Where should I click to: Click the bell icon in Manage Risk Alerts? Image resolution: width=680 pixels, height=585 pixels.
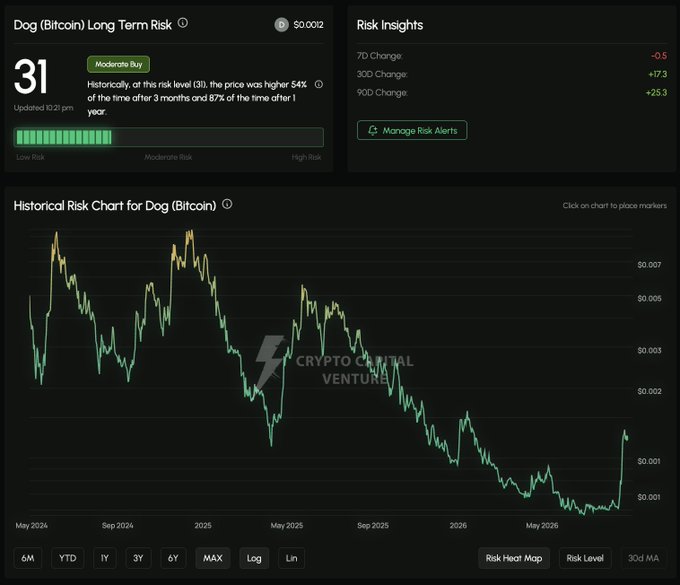tap(373, 130)
